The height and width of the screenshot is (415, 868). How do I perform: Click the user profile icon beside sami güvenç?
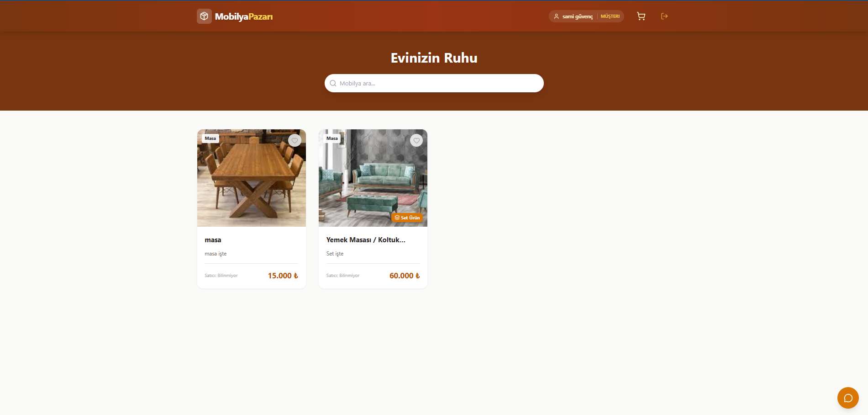[x=556, y=16]
